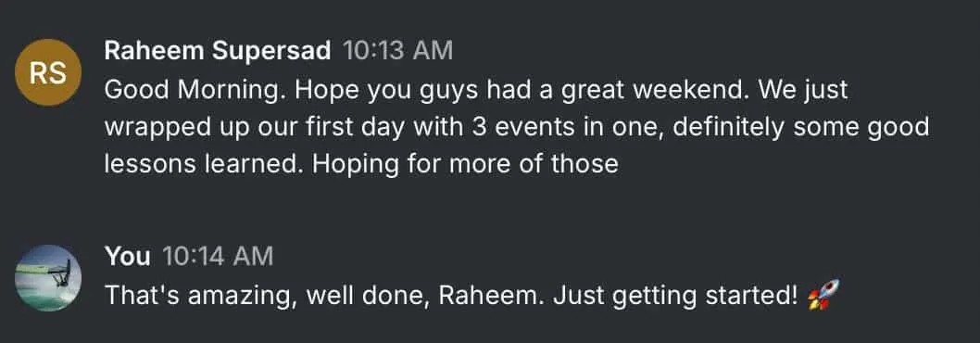
Task: Click the rocket emoji in the reply
Action: (823, 295)
